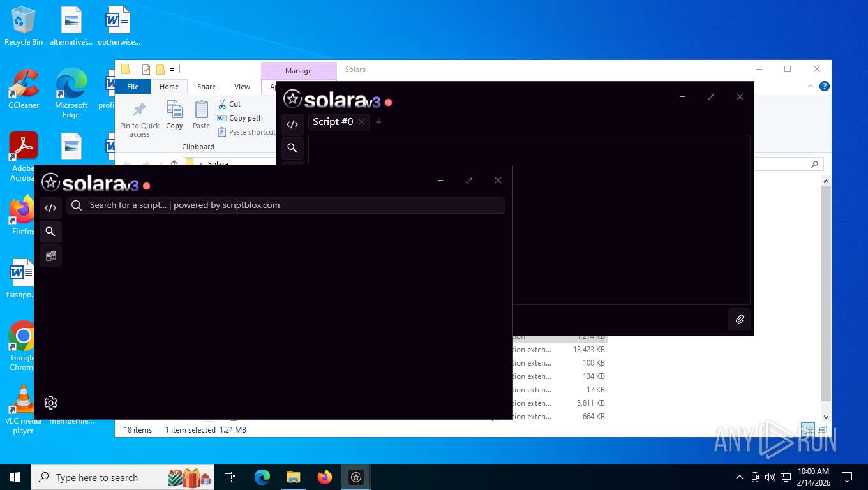Open the clock showing 10:00 AM
The height and width of the screenshot is (490, 868).
(x=813, y=477)
